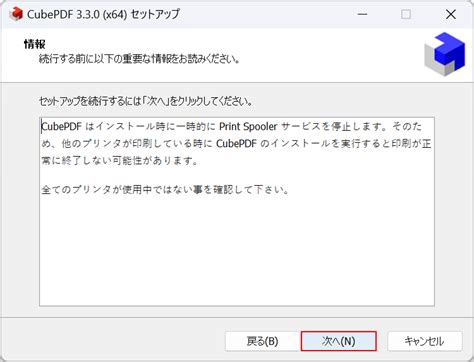Close the setup window
474x362 pixels.
pyautogui.click(x=451, y=14)
